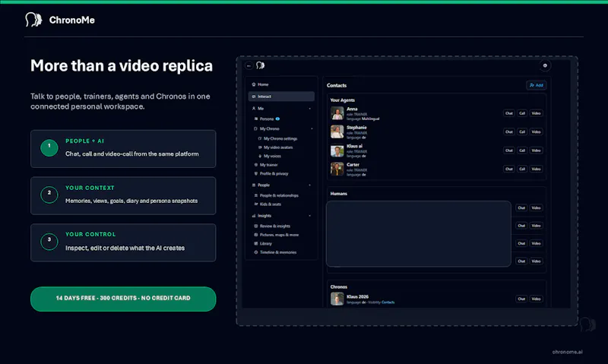Open People & relationships in the sidebar
Viewport: 608px width, 364px height.
tap(279, 195)
